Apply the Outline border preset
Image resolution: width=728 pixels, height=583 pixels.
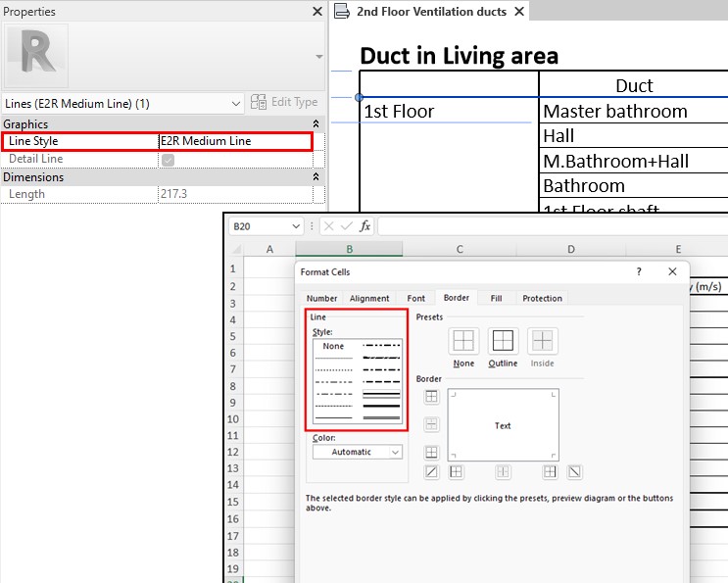[503, 341]
